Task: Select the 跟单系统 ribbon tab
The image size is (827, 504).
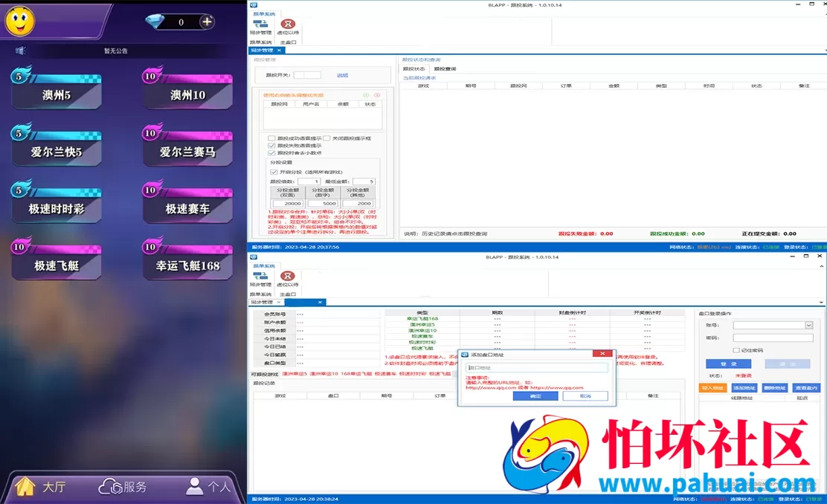Action: (x=264, y=13)
